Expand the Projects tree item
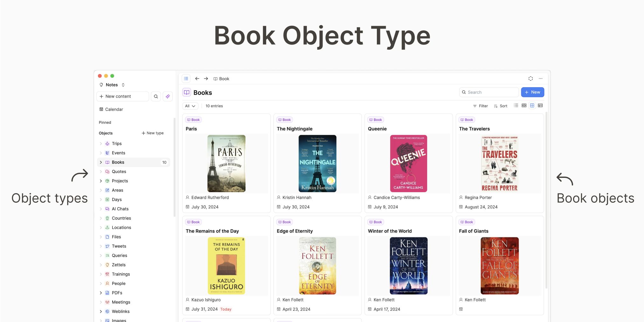The image size is (644, 322). [x=101, y=181]
